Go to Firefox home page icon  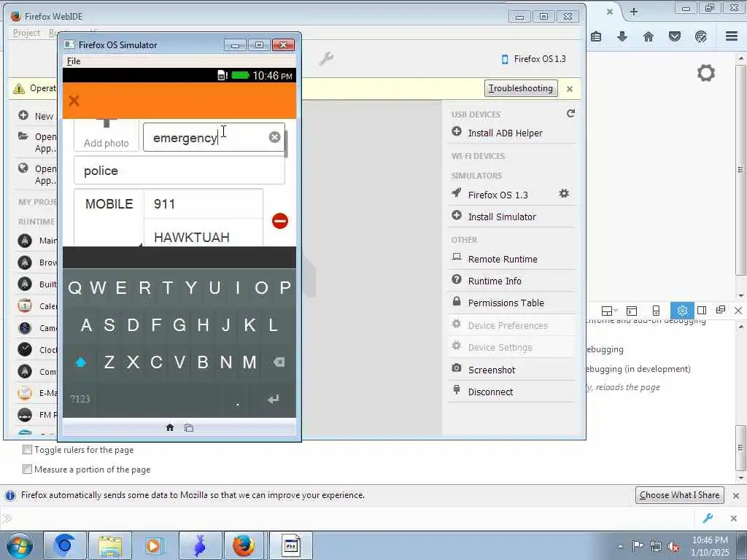point(649,36)
